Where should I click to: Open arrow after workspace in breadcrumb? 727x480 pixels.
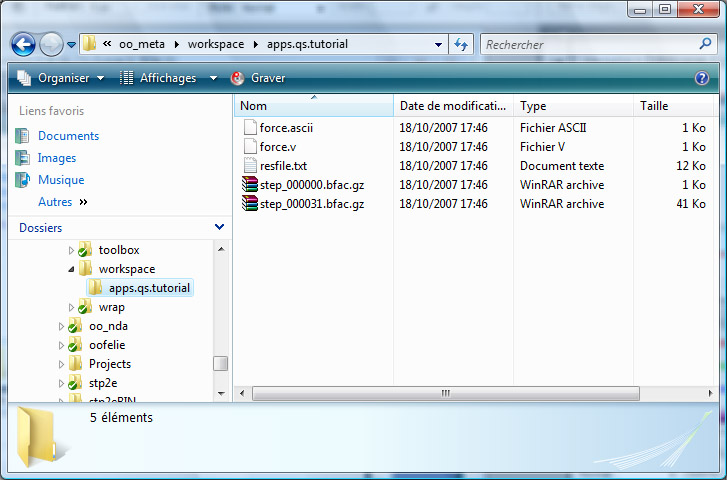click(256, 45)
